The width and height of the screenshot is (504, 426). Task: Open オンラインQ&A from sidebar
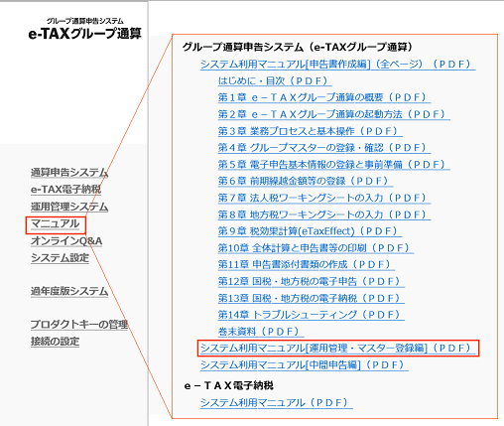click(x=66, y=241)
